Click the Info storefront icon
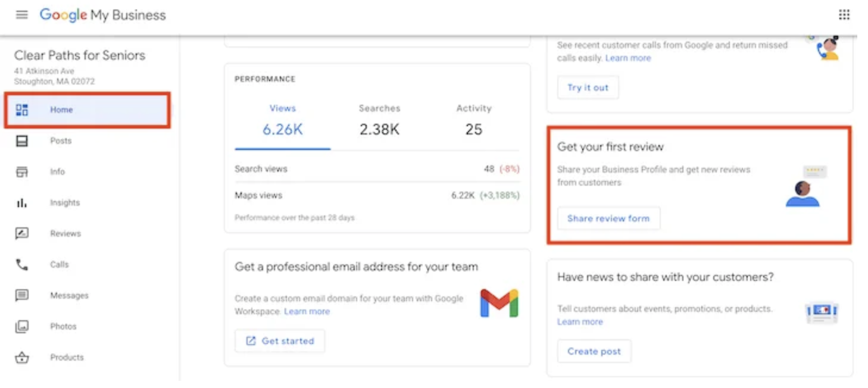Screen dimensions: 868x388 22,172
